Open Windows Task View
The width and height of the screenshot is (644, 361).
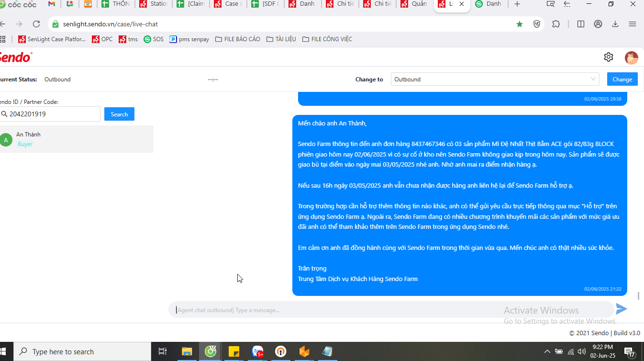pos(162,351)
